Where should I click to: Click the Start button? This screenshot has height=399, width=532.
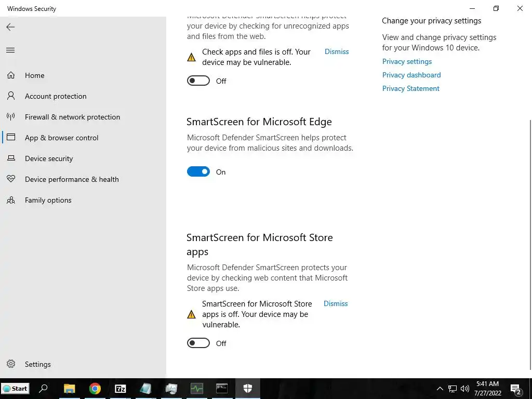[15, 389]
